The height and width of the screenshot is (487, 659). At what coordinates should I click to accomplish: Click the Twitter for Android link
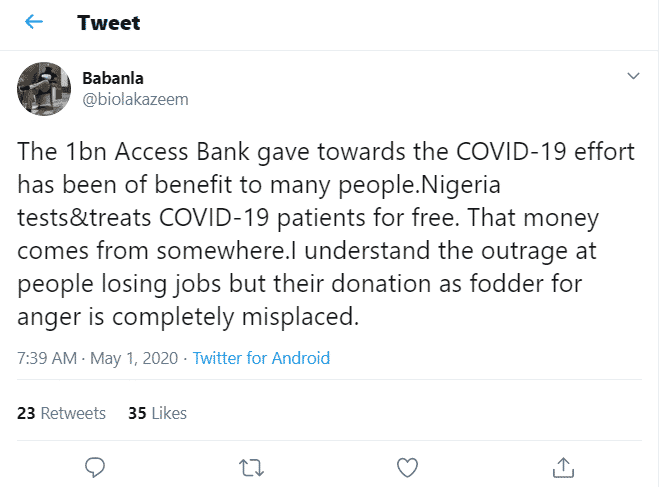tap(261, 358)
